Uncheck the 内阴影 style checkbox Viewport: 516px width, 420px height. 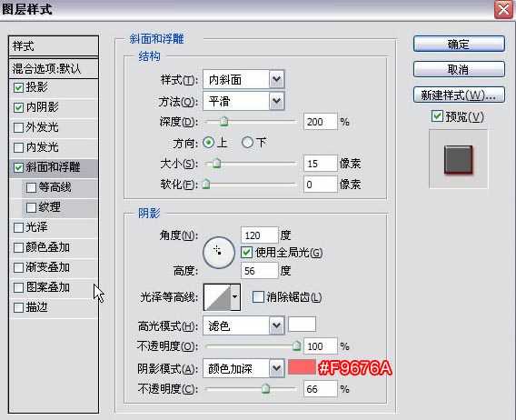click(18, 107)
